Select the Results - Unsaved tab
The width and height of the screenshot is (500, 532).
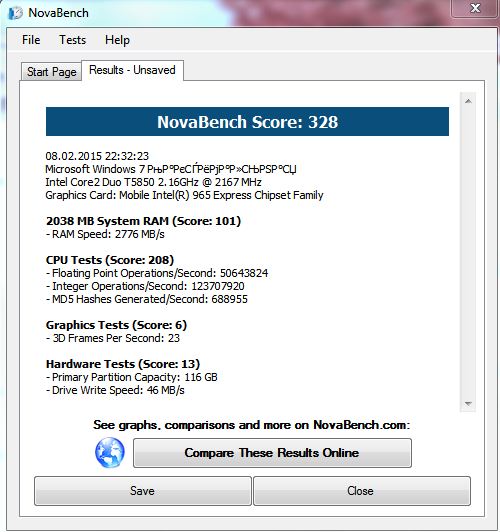(x=132, y=70)
